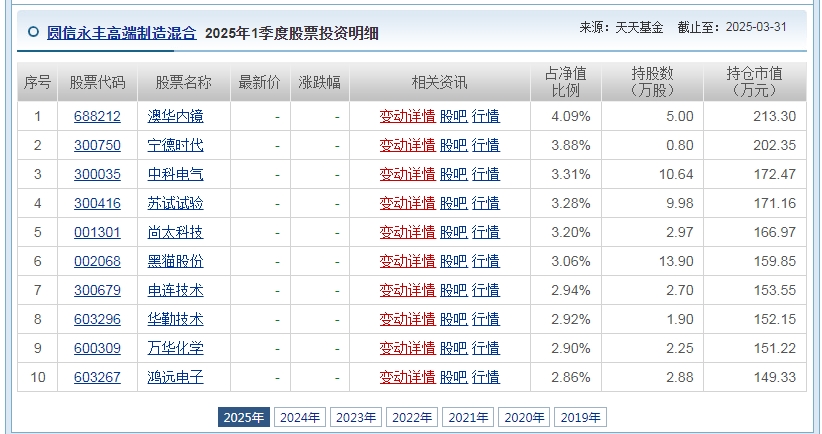Open stock code 300416
822x434 pixels.
(98, 203)
